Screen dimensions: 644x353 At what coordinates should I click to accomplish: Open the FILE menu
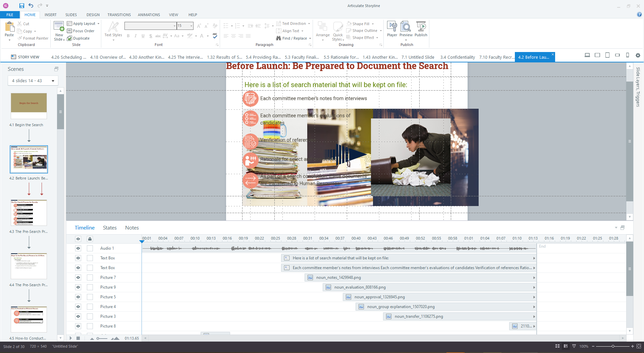coord(10,14)
